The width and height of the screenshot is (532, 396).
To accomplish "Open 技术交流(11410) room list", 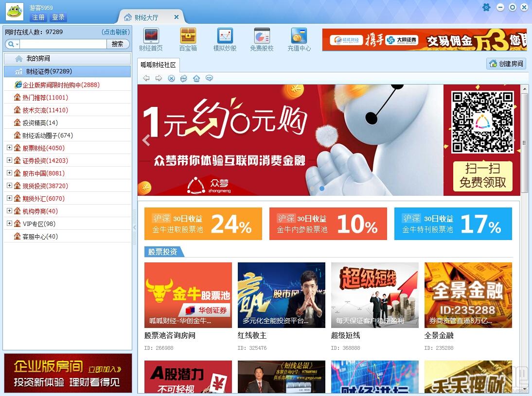I will point(67,110).
